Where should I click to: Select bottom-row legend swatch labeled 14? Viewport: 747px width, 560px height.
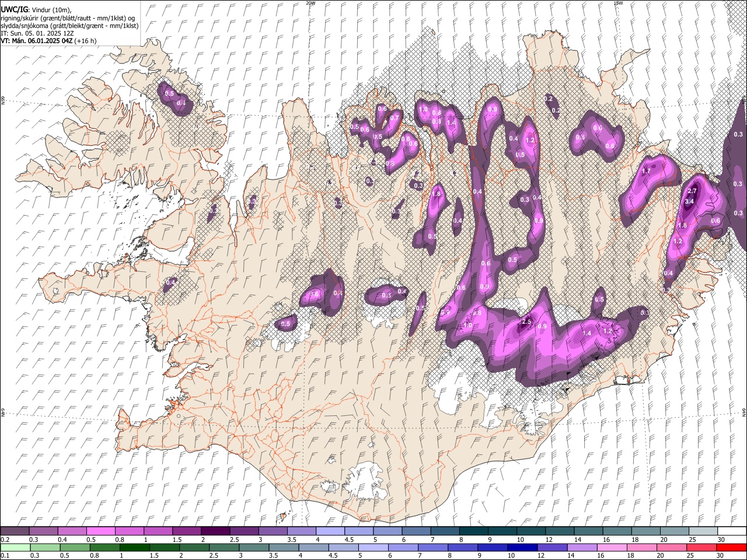582,547
